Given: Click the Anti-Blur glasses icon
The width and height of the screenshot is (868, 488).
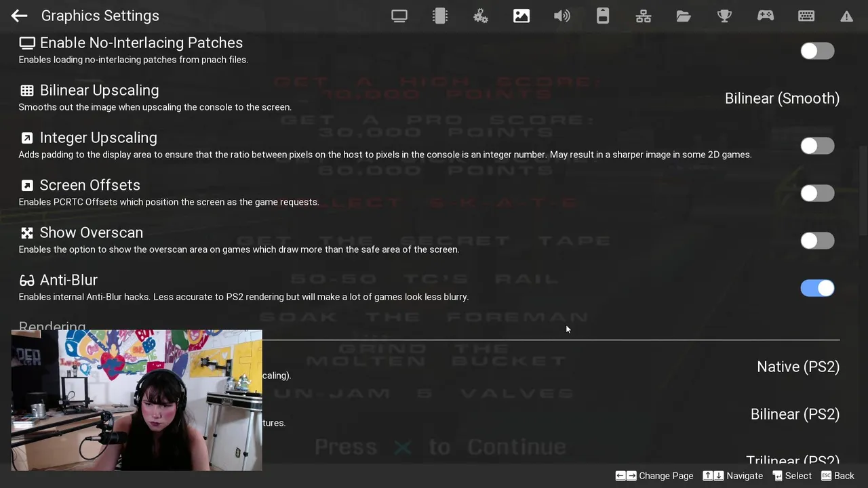Looking at the screenshot, I should coord(27,280).
